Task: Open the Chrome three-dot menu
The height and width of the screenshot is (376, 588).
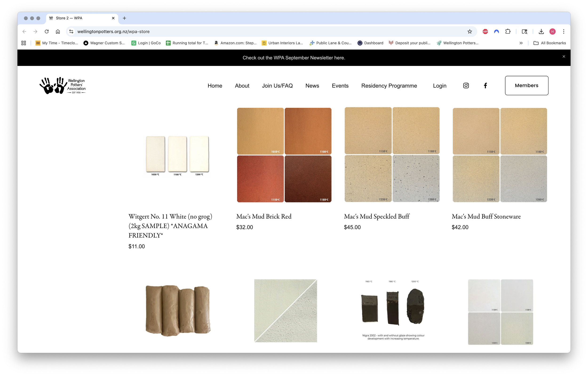Action: pyautogui.click(x=564, y=32)
